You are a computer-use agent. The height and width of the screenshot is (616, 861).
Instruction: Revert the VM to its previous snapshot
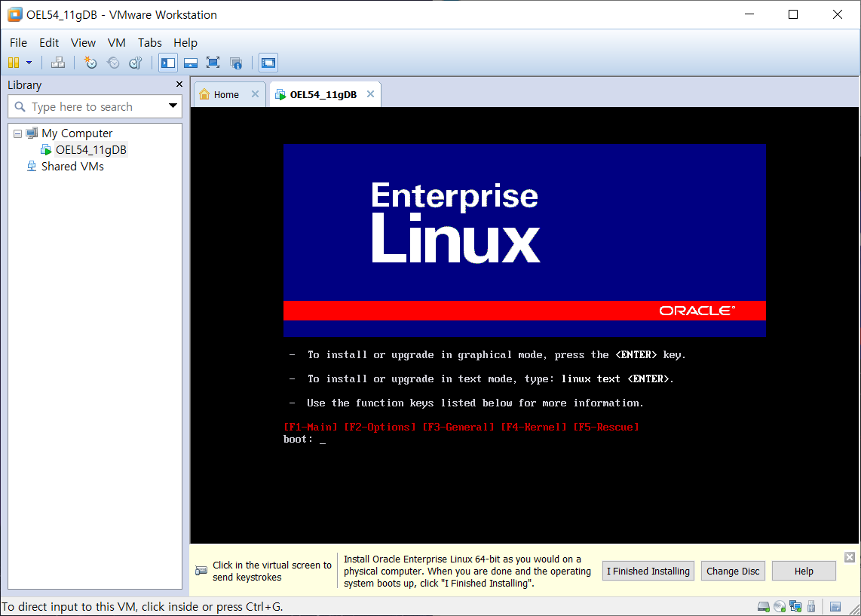coord(113,63)
